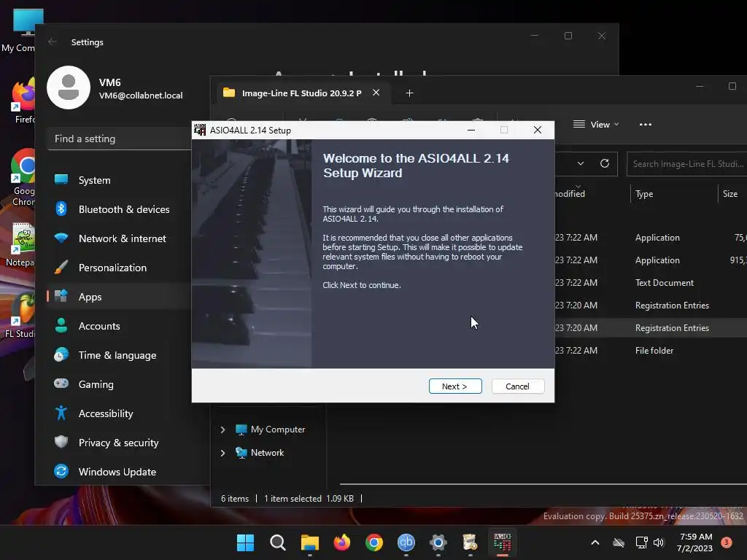Select the Text Document file row
Screen dimensions: 747x560
coord(651,283)
